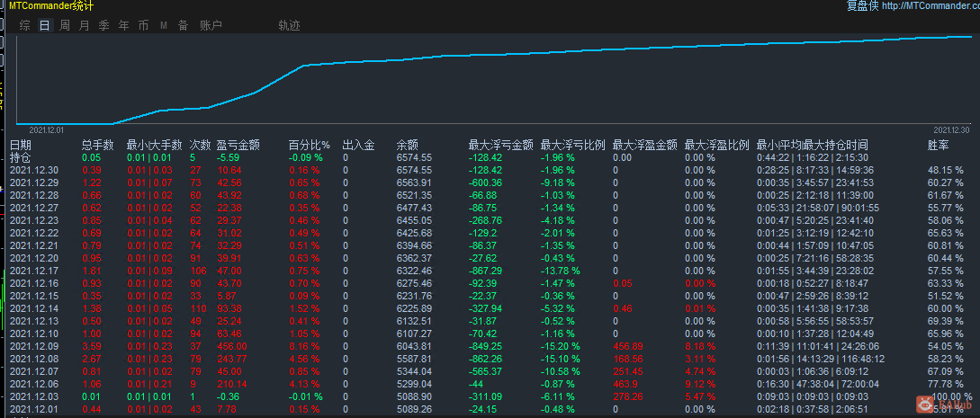Switch to the M tab
Image resolution: width=980 pixels, height=418 pixels.
click(x=164, y=25)
